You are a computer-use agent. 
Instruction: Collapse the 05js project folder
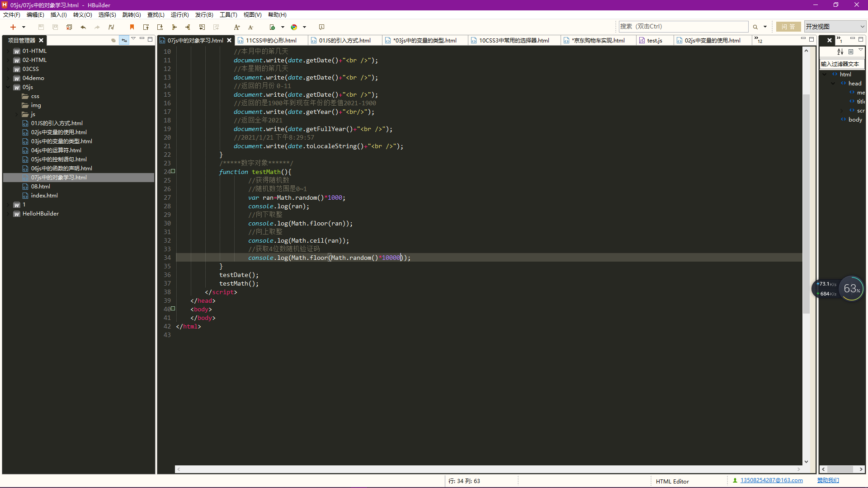pyautogui.click(x=8, y=87)
